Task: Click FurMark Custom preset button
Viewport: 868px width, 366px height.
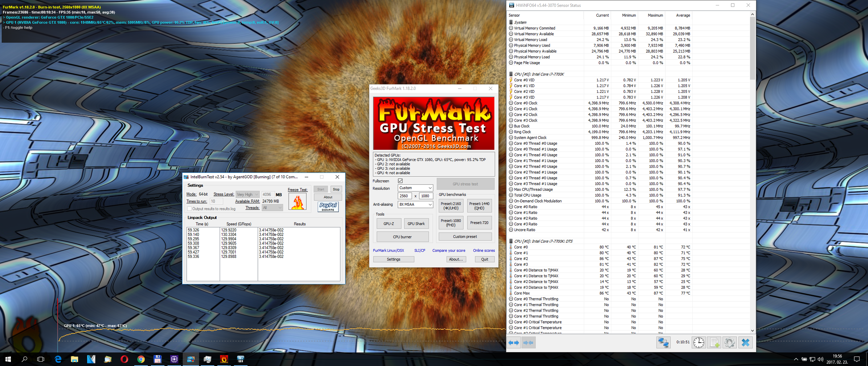Action: 465,237
